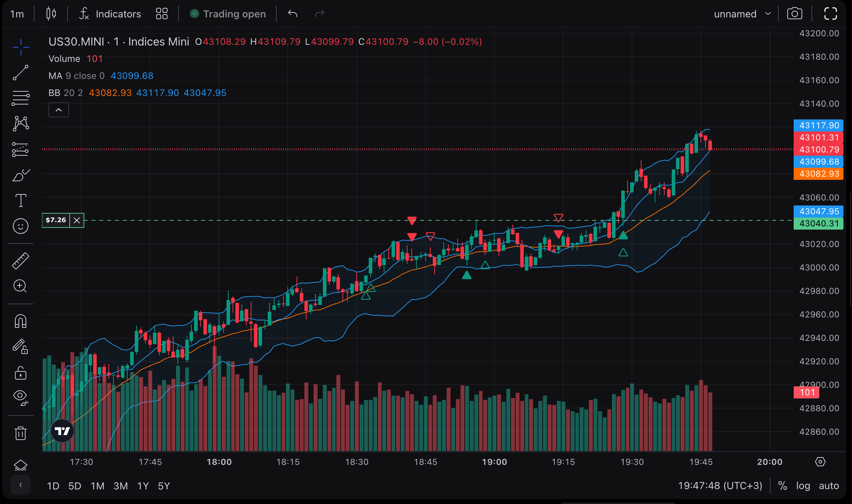Select the XABCD pattern tool
The image size is (852, 504).
21,124
